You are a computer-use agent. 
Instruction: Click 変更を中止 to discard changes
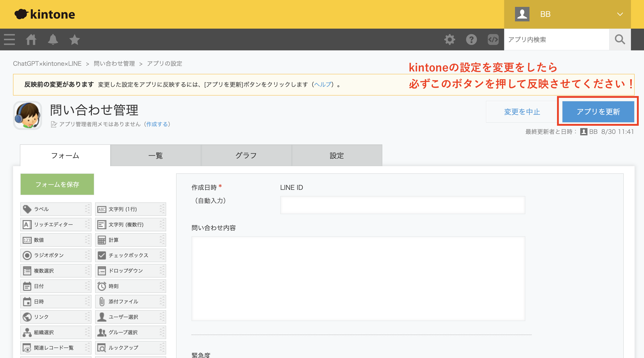(522, 112)
